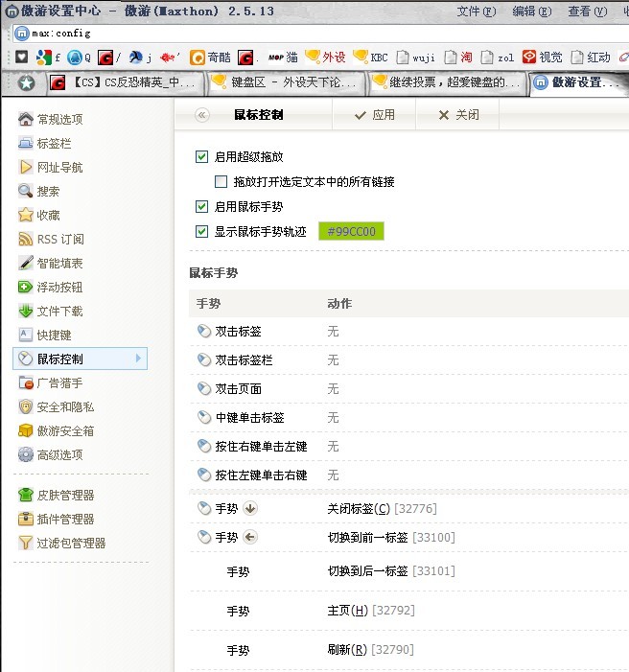Set action for 双击标签栏 gesture
The height and width of the screenshot is (672, 629).
point(333,360)
